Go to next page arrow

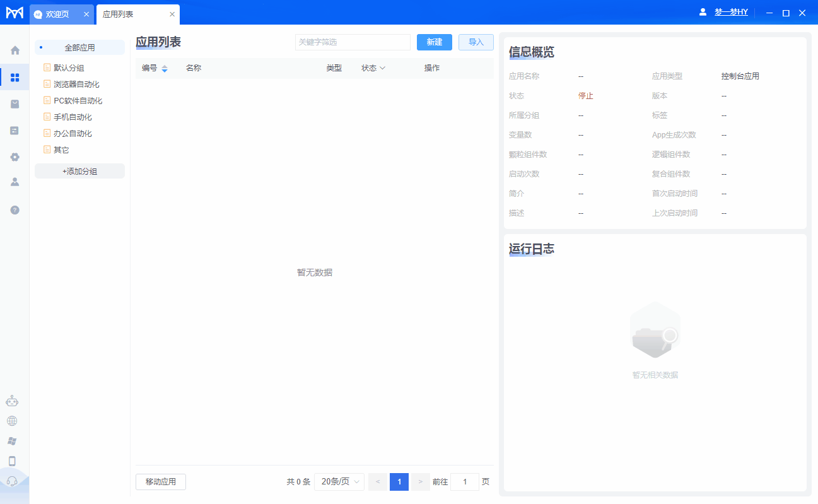(421, 482)
